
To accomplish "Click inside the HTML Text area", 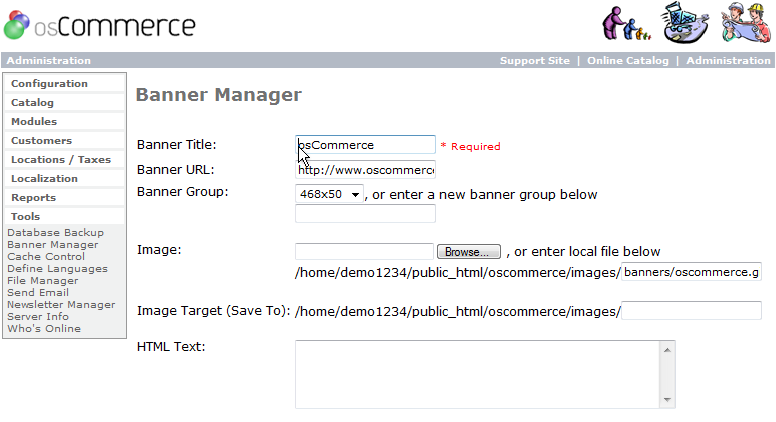I will [478, 375].
